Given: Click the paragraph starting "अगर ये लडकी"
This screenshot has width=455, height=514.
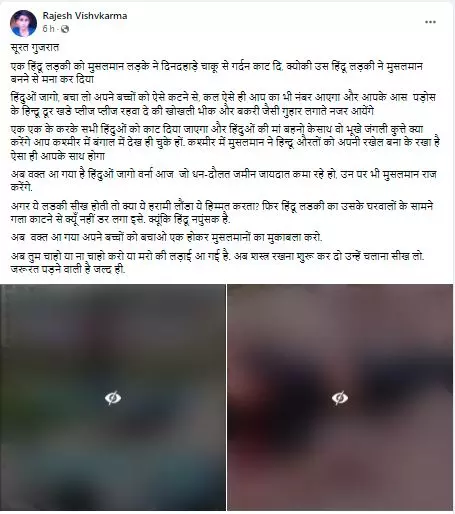Looking at the screenshot, I should point(222,213).
